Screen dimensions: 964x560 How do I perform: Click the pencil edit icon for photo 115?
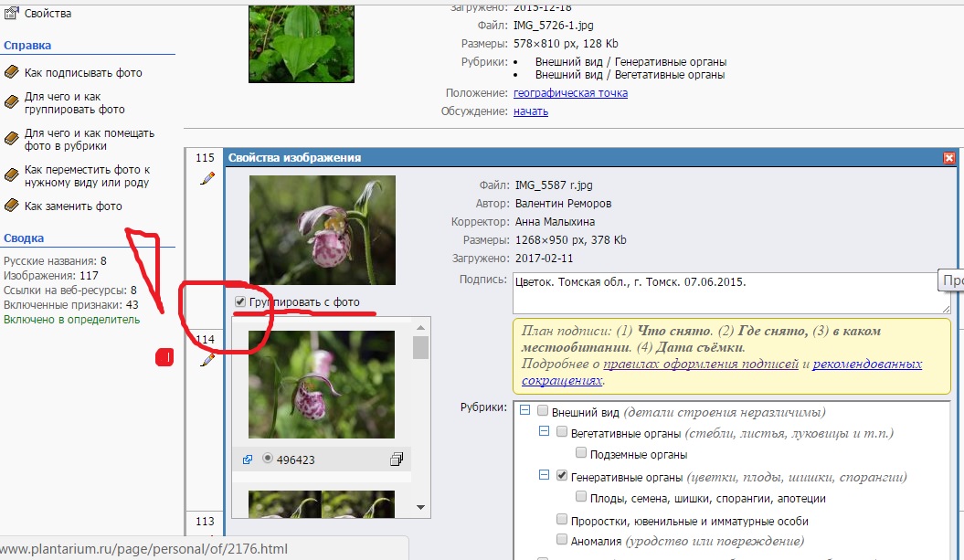coord(207,179)
